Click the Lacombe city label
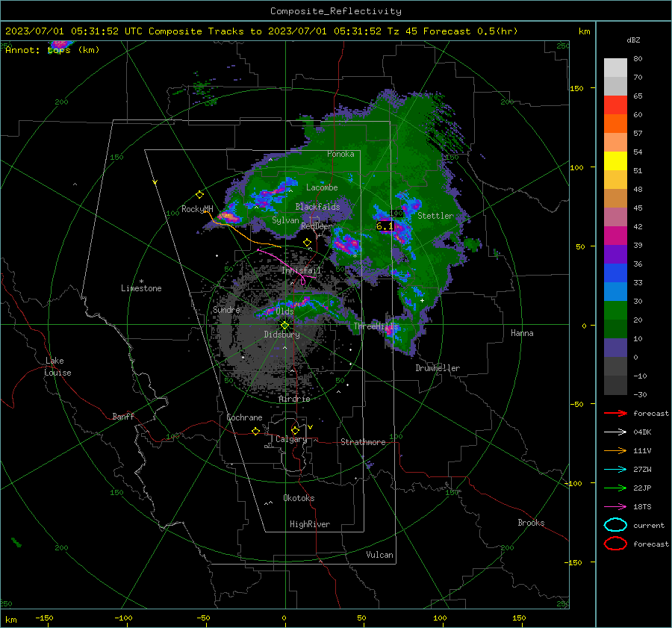Image resolution: width=672 pixels, height=628 pixels. [322, 187]
